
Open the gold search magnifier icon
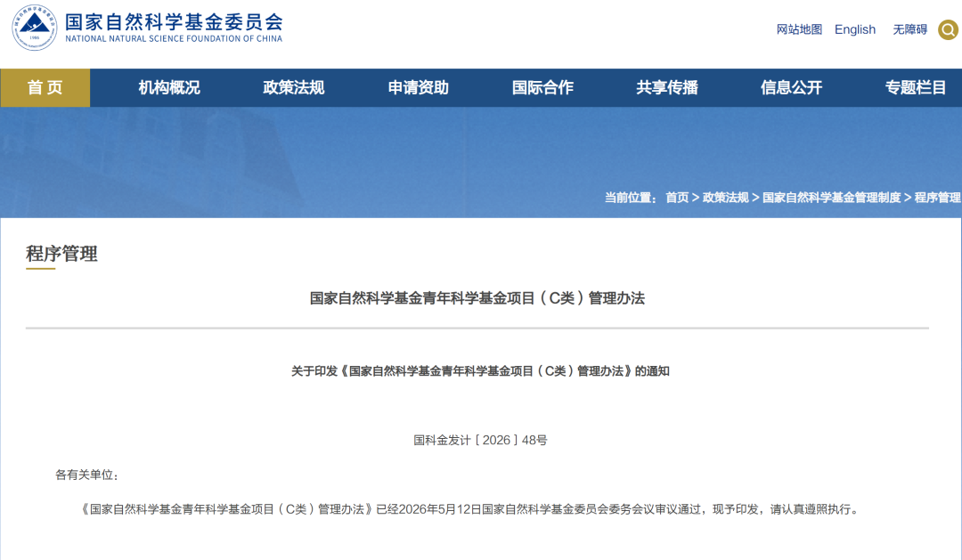coord(948,29)
